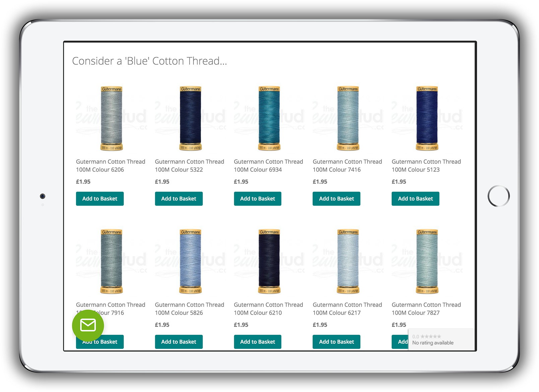Screen dimensions: 539x392
Task: View the Colour 7416 thread spool image
Action: click(x=348, y=118)
